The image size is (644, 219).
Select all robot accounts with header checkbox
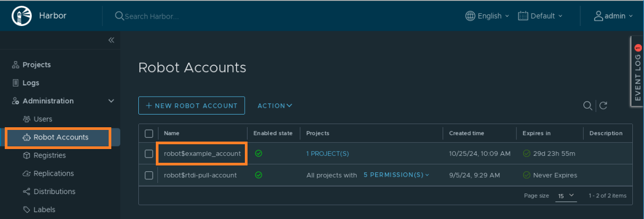pyautogui.click(x=149, y=133)
